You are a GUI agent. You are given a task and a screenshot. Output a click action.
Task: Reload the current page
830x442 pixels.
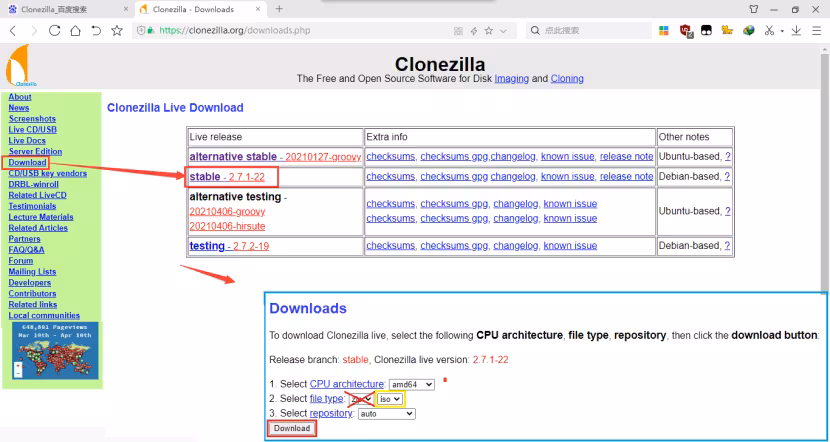click(55, 31)
